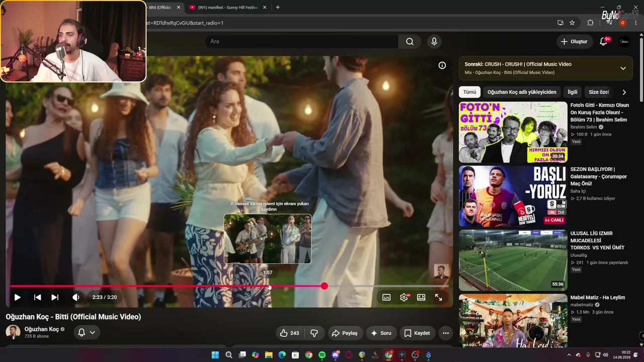
Task: Open Oğuzhan Koç channel avatar
Action: (x=13, y=332)
